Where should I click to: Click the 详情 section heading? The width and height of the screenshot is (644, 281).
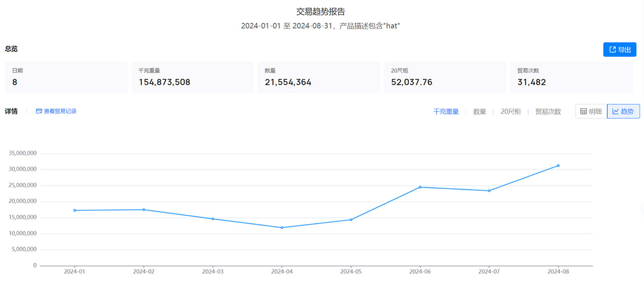12,111
